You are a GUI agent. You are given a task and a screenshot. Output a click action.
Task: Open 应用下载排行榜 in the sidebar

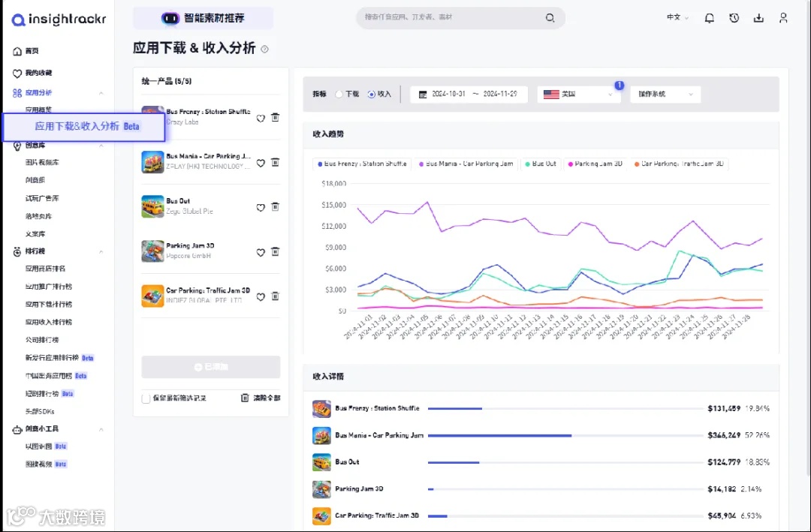pyautogui.click(x=49, y=304)
